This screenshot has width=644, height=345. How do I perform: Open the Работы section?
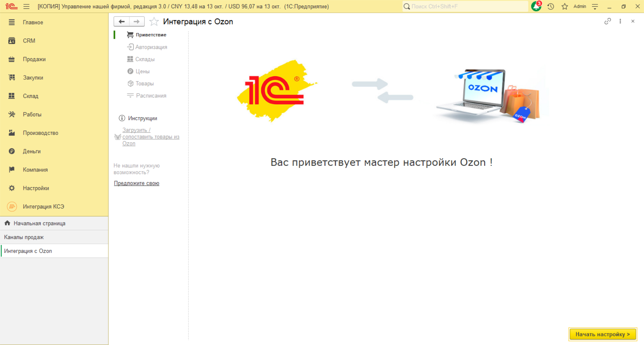(x=54, y=115)
